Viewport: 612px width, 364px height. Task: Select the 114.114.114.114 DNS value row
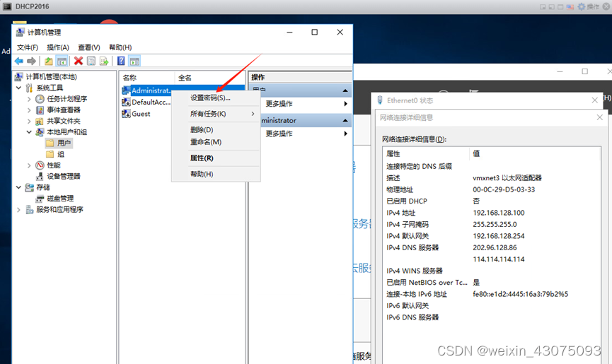(492, 259)
